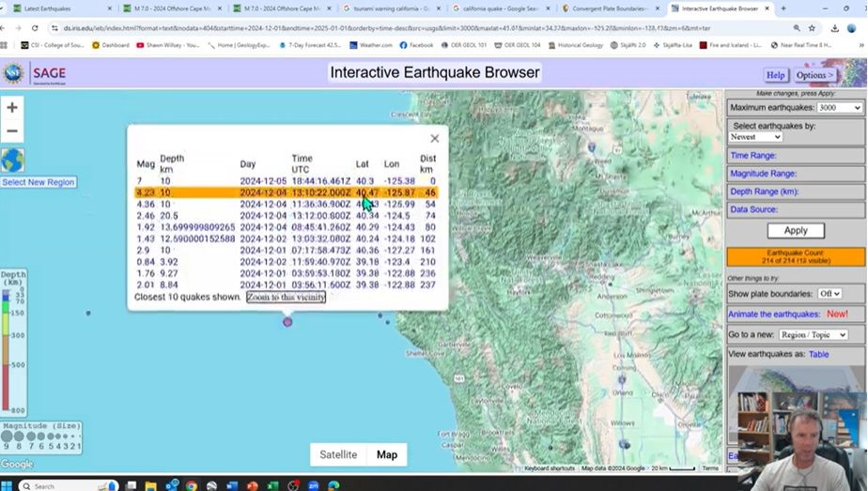Switch to the Latest Earthquakes browser tab
Screen dimensions: 868x491
pyautogui.click(x=56, y=8)
